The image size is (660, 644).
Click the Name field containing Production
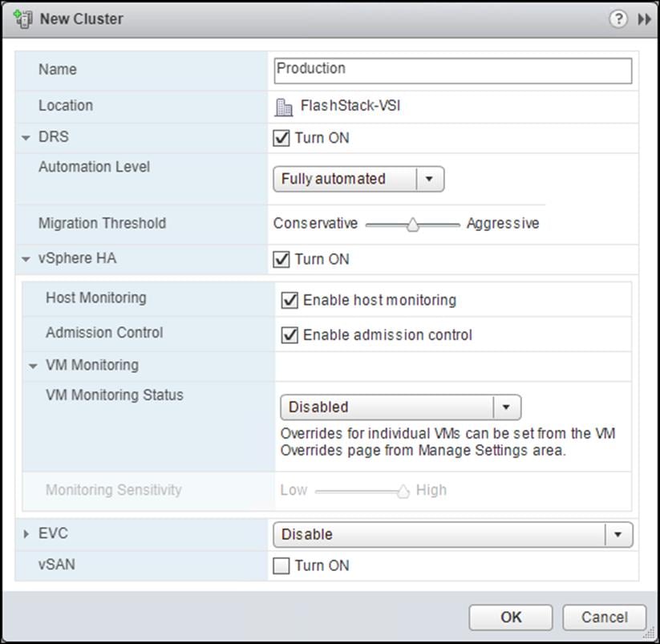click(452, 69)
